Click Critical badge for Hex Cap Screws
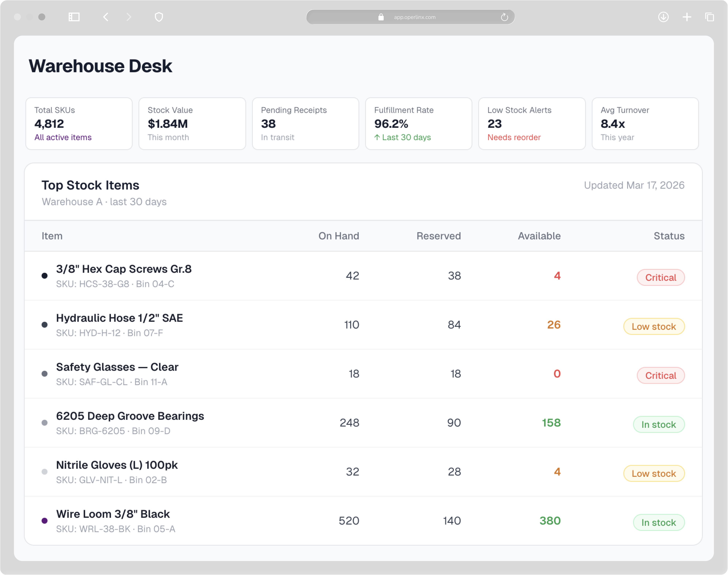The image size is (728, 575). [660, 277]
